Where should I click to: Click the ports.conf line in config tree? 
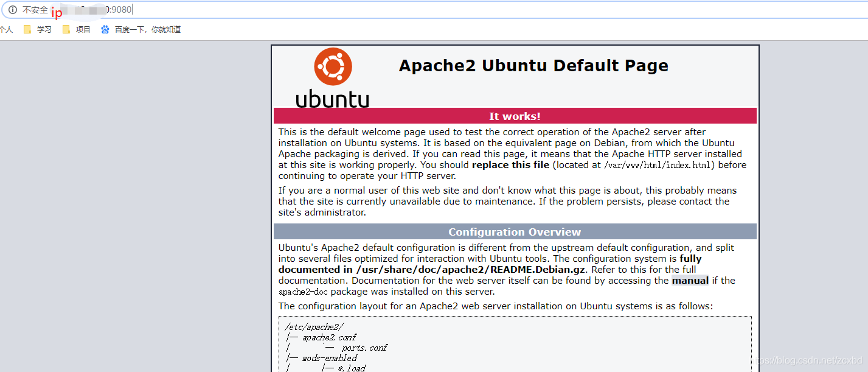[364, 348]
